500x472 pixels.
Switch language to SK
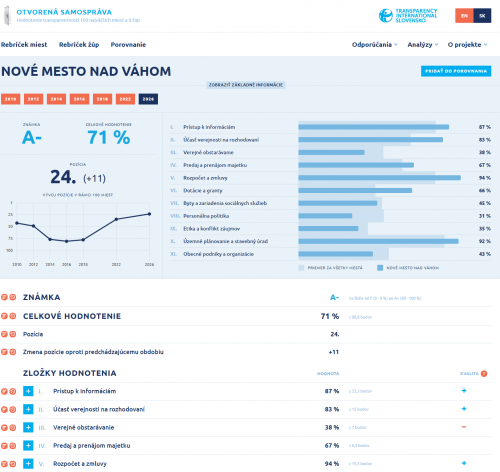(x=482, y=16)
